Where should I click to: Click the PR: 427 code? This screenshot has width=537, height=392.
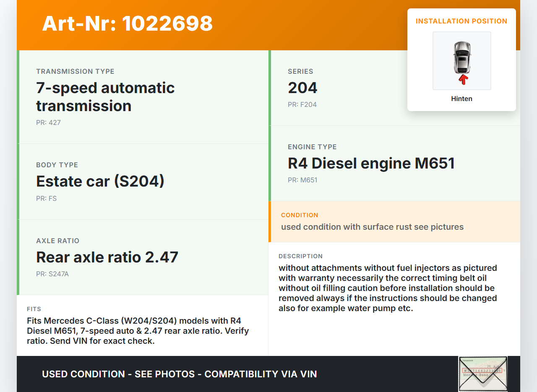48,122
